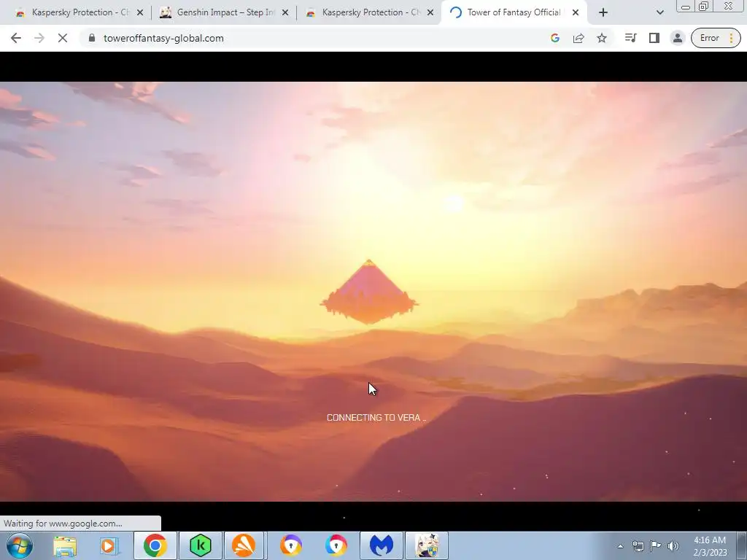Click the network tray icon
This screenshot has height=560, width=747.
tap(638, 546)
